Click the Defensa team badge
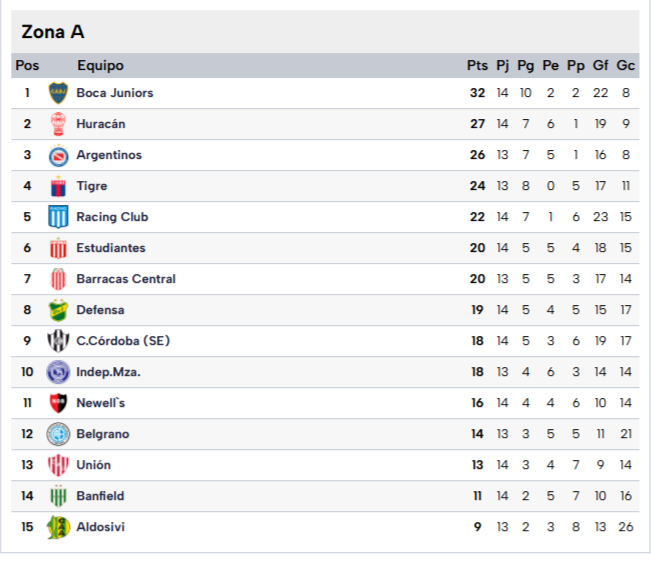The image size is (651, 562). [58, 310]
